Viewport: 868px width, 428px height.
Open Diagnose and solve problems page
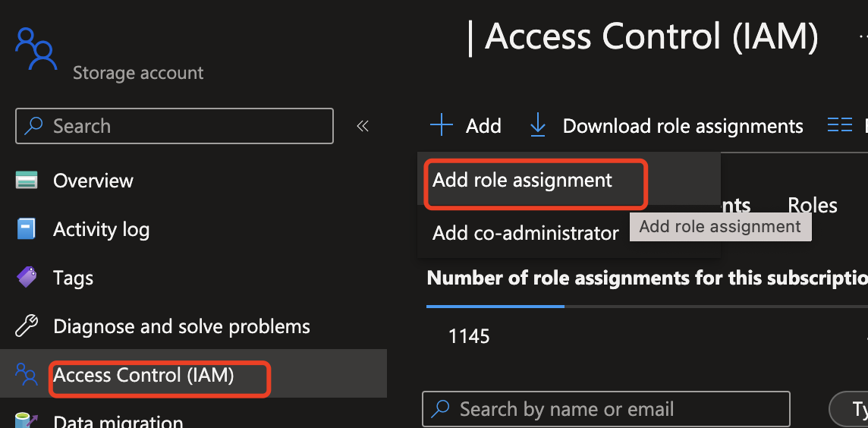click(181, 327)
